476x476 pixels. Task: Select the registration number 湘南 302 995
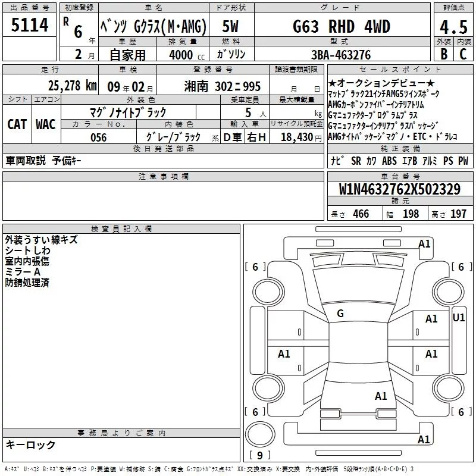tap(222, 86)
